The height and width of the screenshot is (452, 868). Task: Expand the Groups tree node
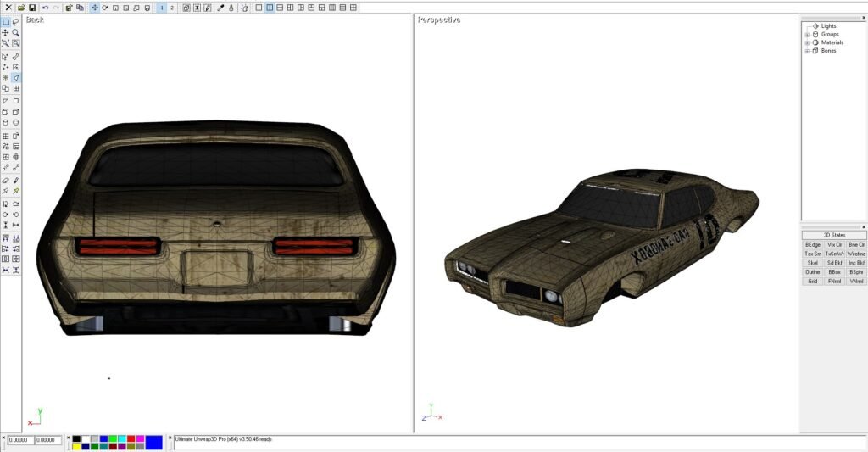point(807,34)
